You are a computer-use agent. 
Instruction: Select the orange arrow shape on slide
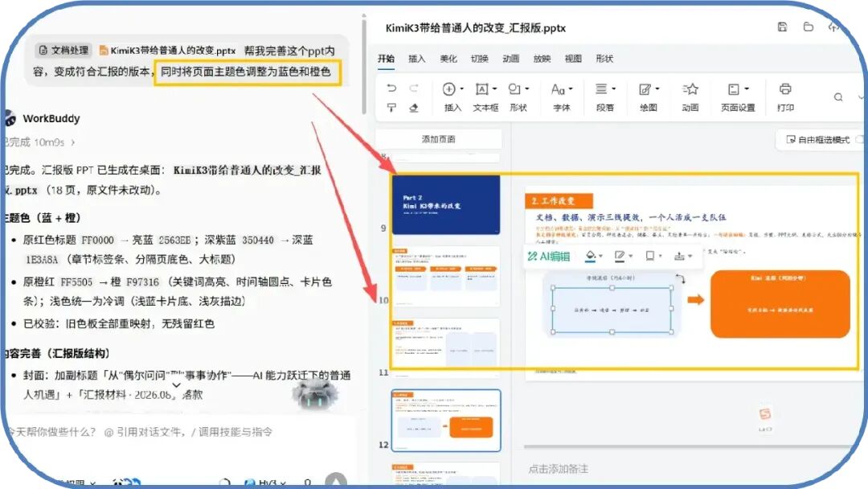695,300
